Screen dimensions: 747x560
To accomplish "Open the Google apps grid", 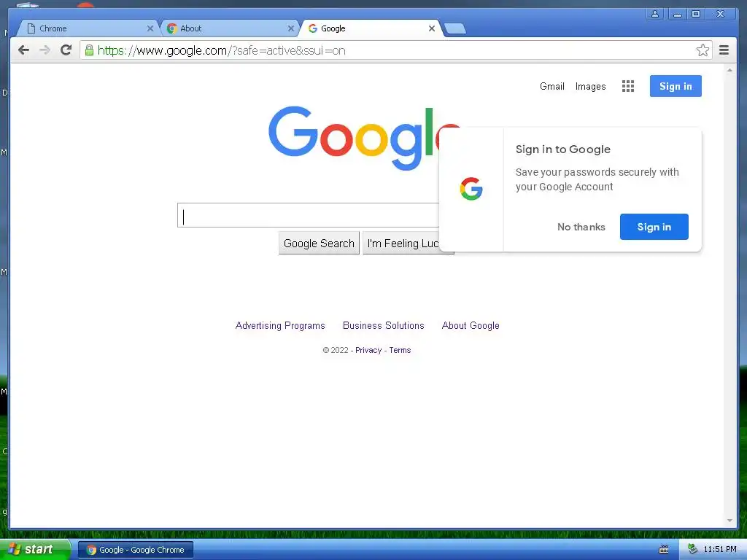I will pos(628,86).
